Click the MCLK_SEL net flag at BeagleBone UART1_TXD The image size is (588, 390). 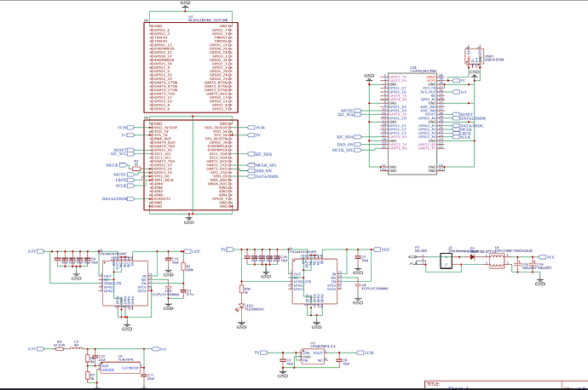pos(251,165)
